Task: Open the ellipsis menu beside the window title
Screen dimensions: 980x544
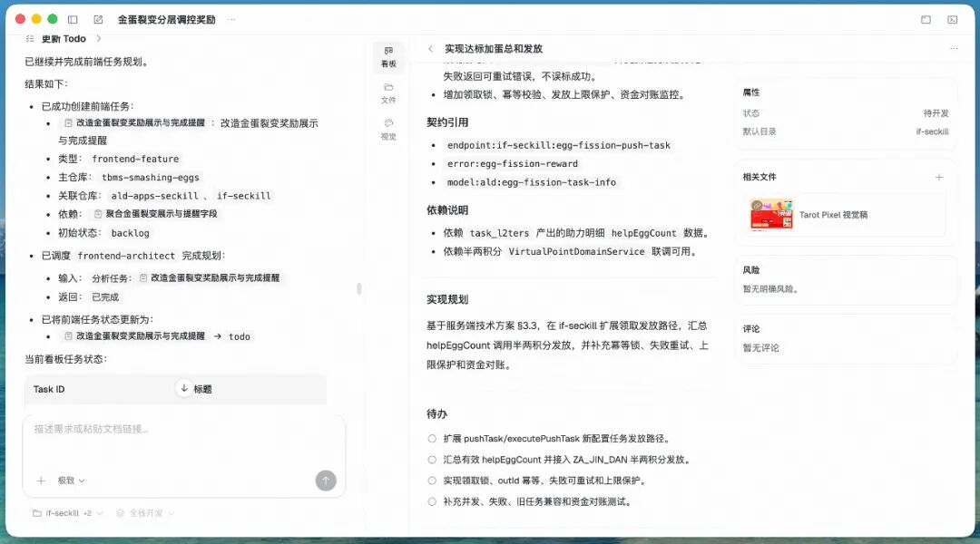Action: tap(231, 19)
